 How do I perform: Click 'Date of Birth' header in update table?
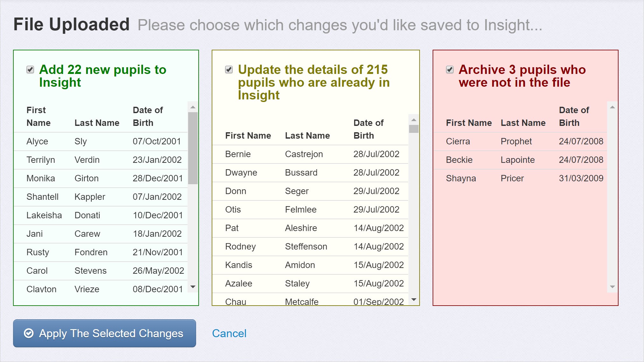[x=369, y=129]
